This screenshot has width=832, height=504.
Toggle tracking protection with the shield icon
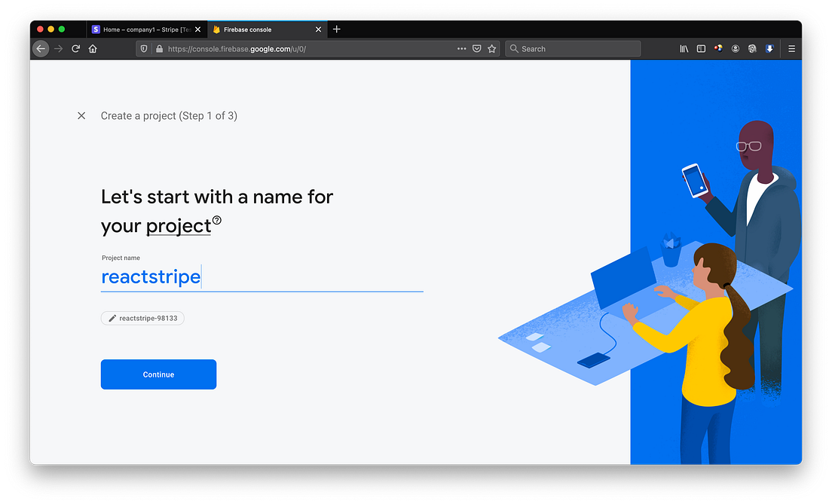tap(143, 48)
